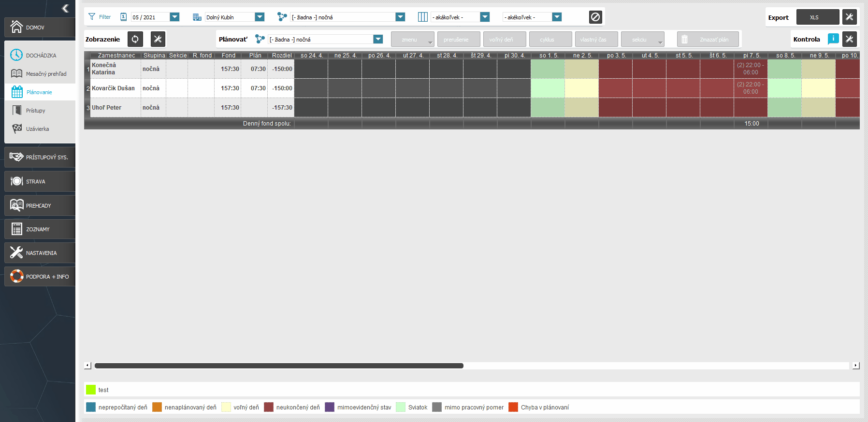Click the building location icon
The image size is (868, 422).
click(x=197, y=17)
